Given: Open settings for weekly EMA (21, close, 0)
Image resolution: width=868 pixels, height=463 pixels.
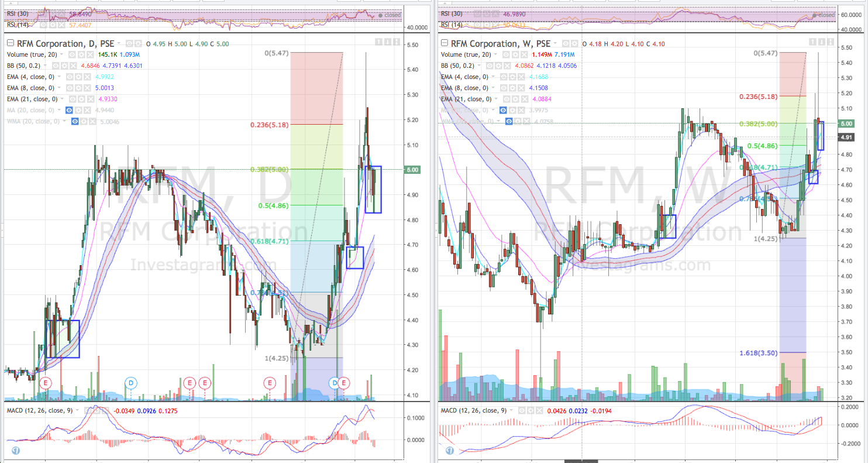Looking at the screenshot, I should [x=515, y=99].
